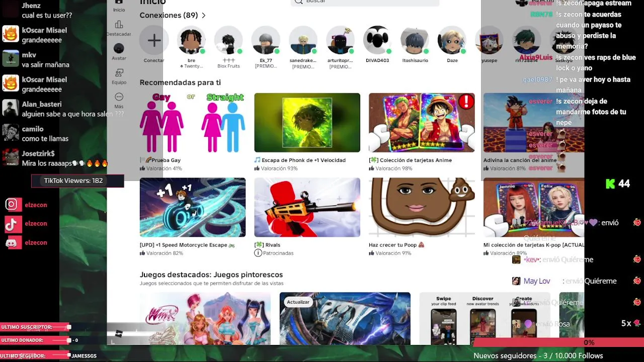Open friend avatar Daze

452,40
